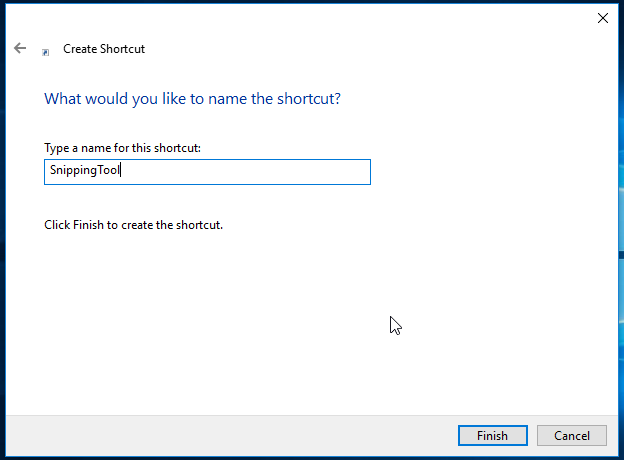This screenshot has height=460, width=624.
Task: Click the Create Shortcut title text
Action: click(x=104, y=49)
